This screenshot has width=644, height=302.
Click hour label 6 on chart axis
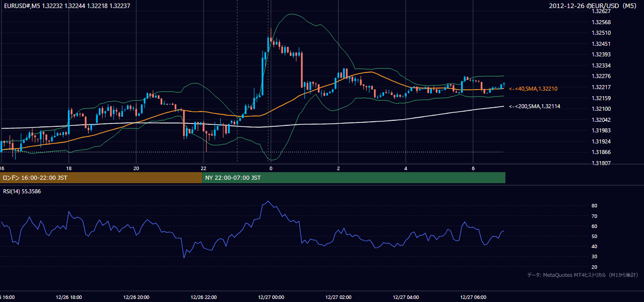473,168
